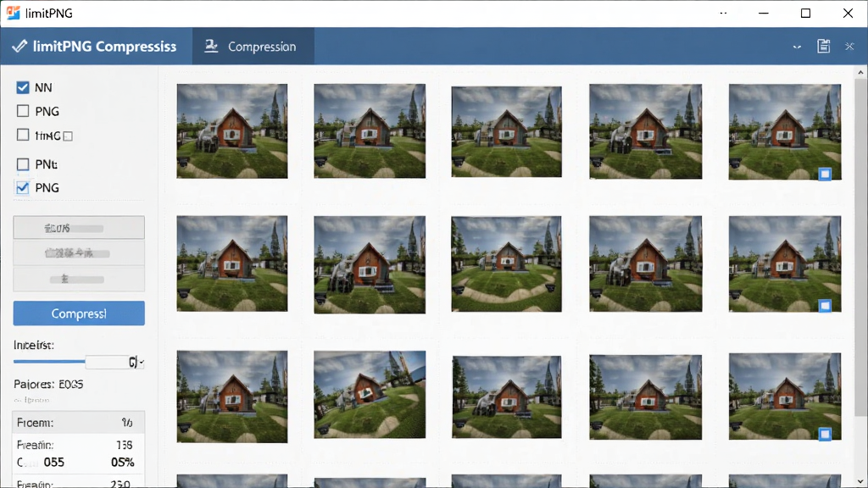
Task: Open the dropdown arrow beside the Inteirst value
Action: (x=142, y=363)
